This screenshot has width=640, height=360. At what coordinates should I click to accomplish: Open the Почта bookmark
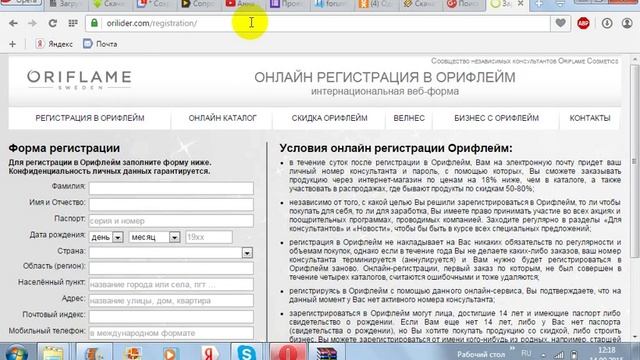(100, 44)
